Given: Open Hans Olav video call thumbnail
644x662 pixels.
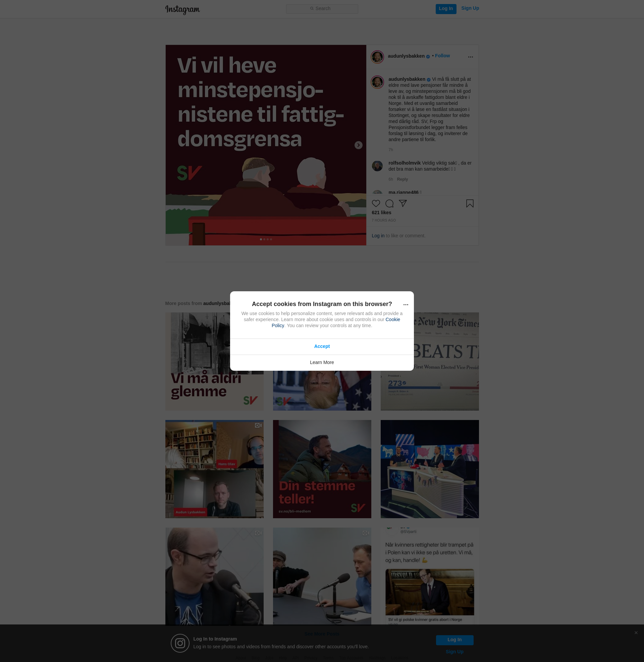Looking at the screenshot, I should pyautogui.click(x=214, y=469).
